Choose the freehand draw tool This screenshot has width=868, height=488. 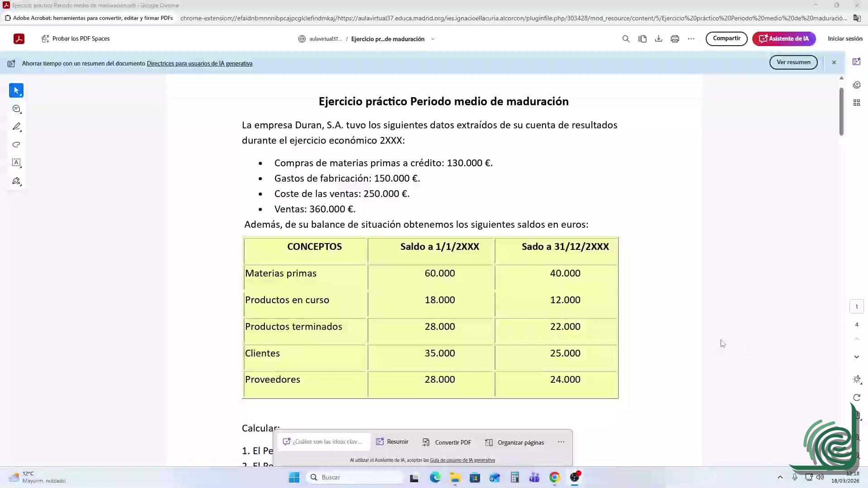(x=16, y=145)
